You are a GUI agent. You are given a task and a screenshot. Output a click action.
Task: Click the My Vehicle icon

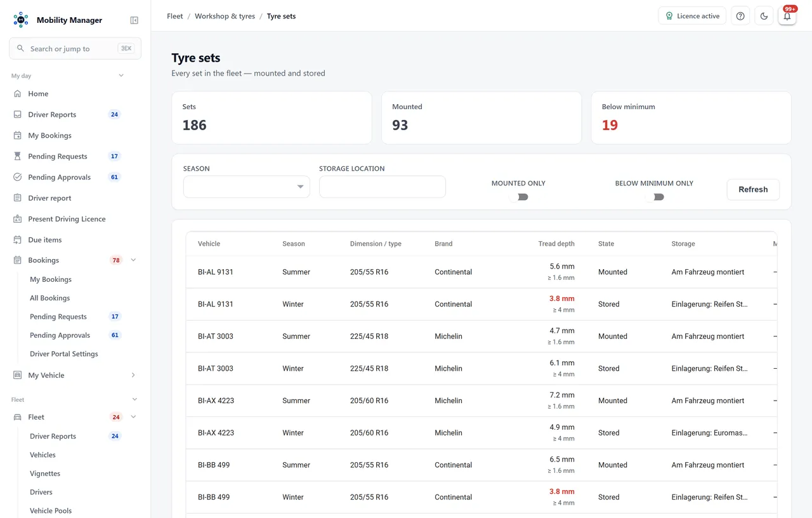point(18,375)
